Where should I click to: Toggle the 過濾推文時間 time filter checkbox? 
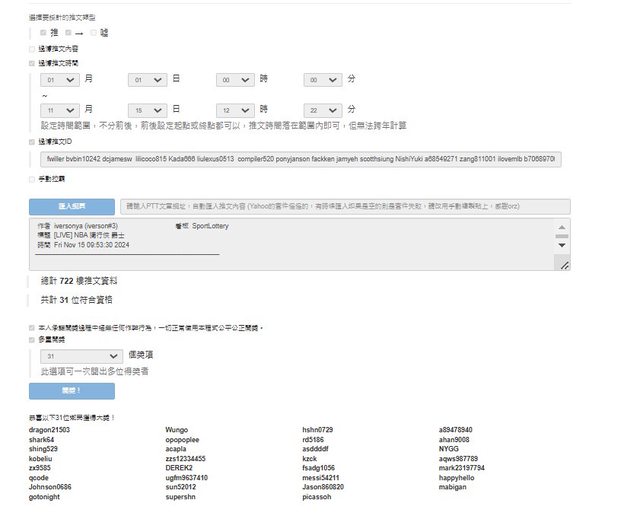coord(32,63)
